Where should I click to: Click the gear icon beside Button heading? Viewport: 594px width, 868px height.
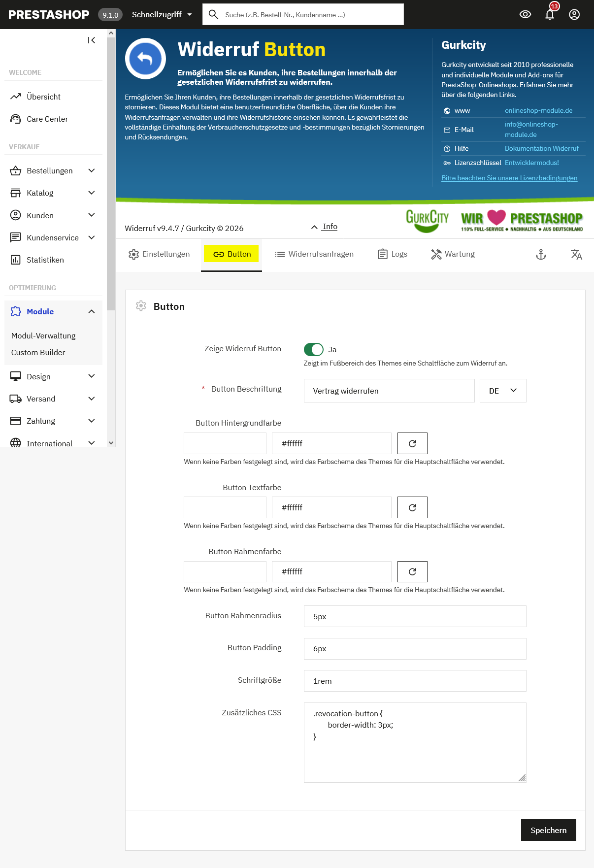[141, 306]
